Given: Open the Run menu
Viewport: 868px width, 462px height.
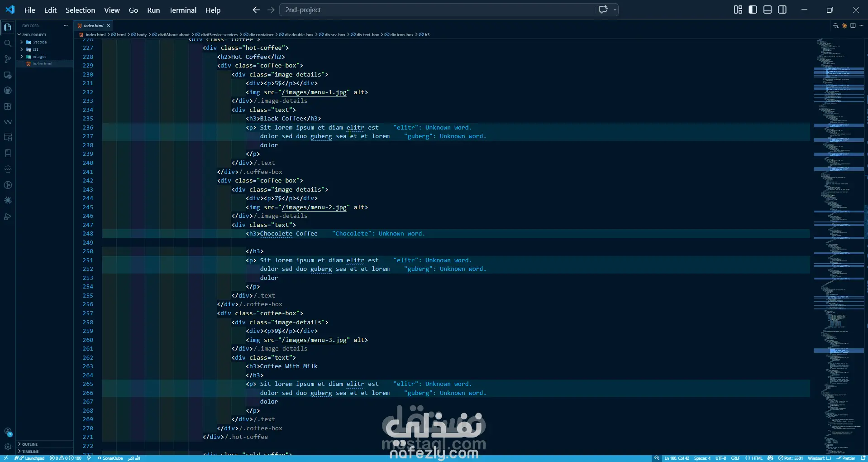Looking at the screenshot, I should point(153,10).
